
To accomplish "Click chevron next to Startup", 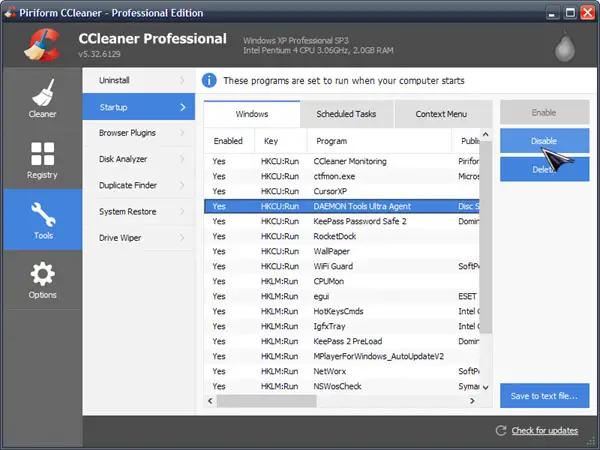I will [x=183, y=107].
